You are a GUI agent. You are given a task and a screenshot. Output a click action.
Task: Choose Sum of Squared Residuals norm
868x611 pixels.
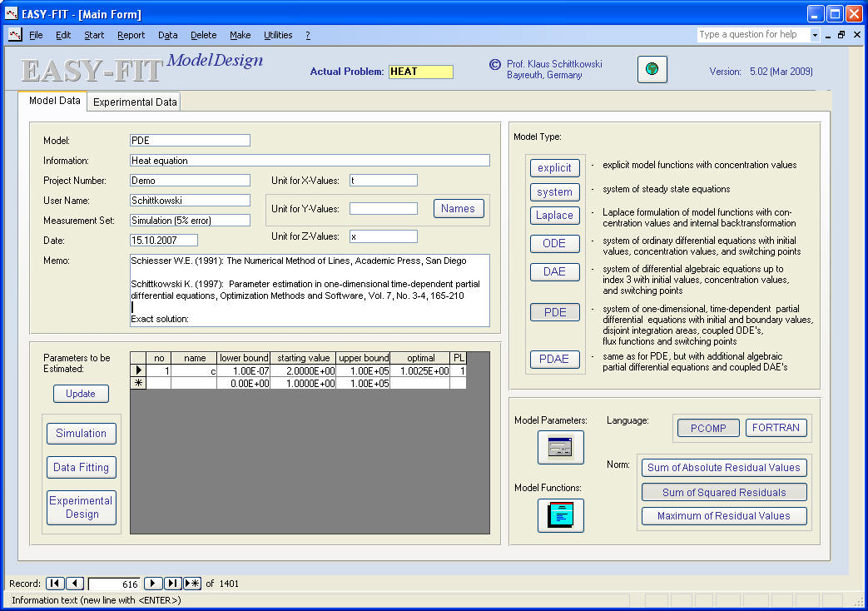click(x=723, y=492)
